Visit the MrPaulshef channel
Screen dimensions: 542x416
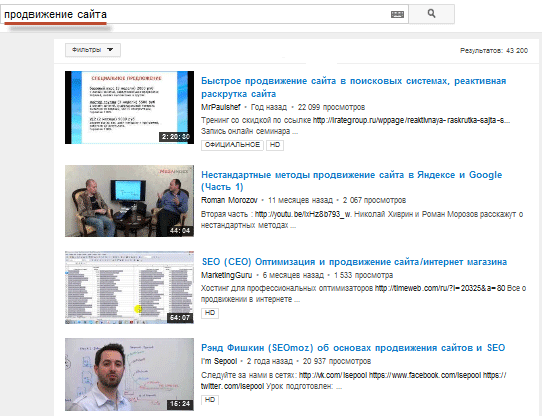pyautogui.click(x=221, y=107)
